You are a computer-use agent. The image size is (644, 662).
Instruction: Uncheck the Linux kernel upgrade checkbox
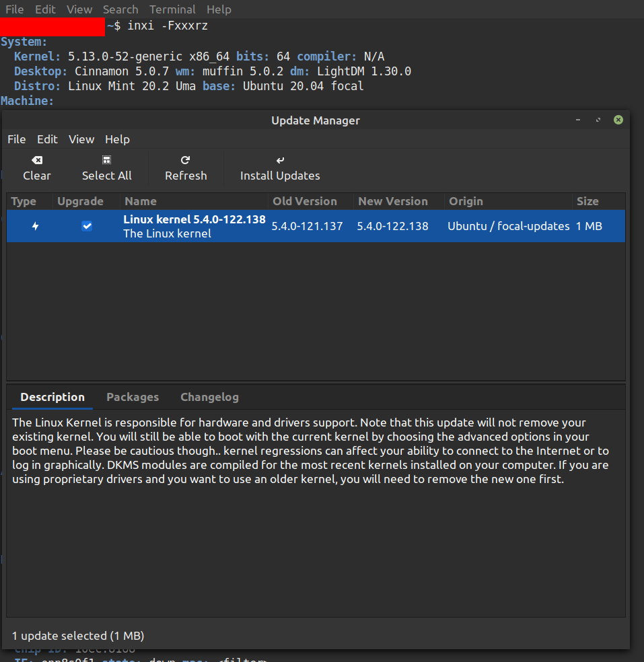[x=87, y=226]
